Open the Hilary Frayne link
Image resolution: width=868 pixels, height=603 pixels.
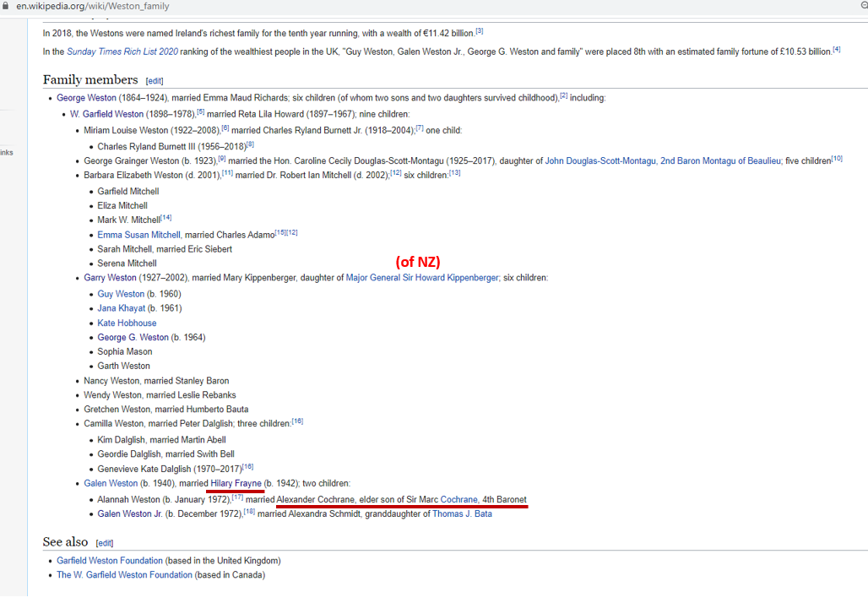(236, 483)
